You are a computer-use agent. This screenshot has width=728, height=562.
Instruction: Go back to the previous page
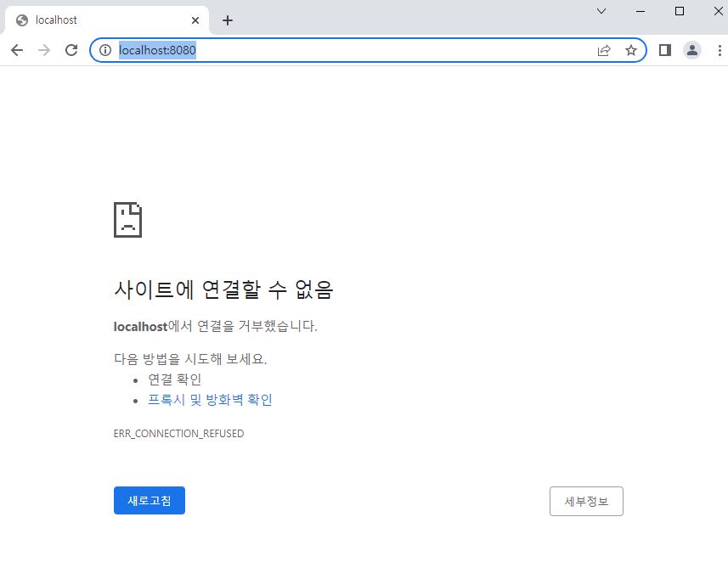click(x=17, y=50)
